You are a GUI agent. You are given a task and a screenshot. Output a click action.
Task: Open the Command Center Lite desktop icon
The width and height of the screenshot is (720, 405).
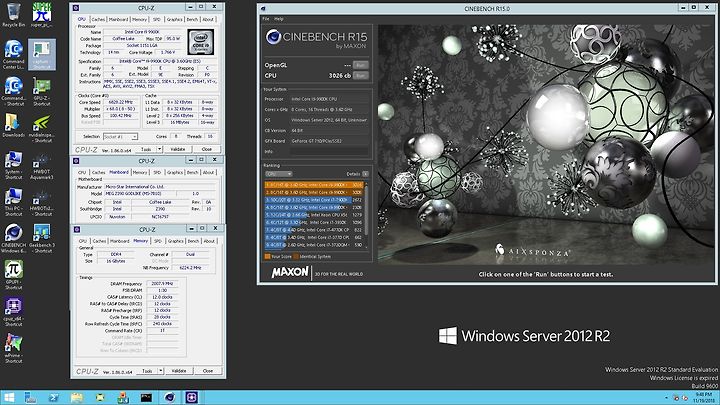click(x=13, y=54)
